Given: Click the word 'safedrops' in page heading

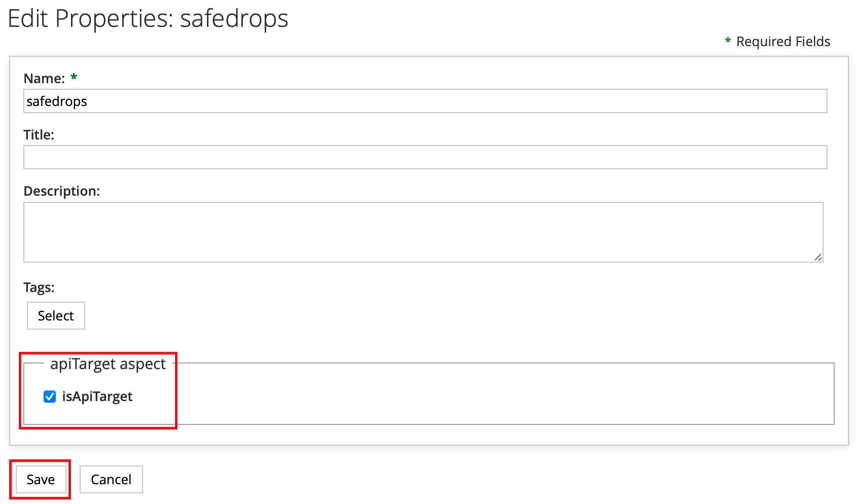Looking at the screenshot, I should click(x=234, y=19).
